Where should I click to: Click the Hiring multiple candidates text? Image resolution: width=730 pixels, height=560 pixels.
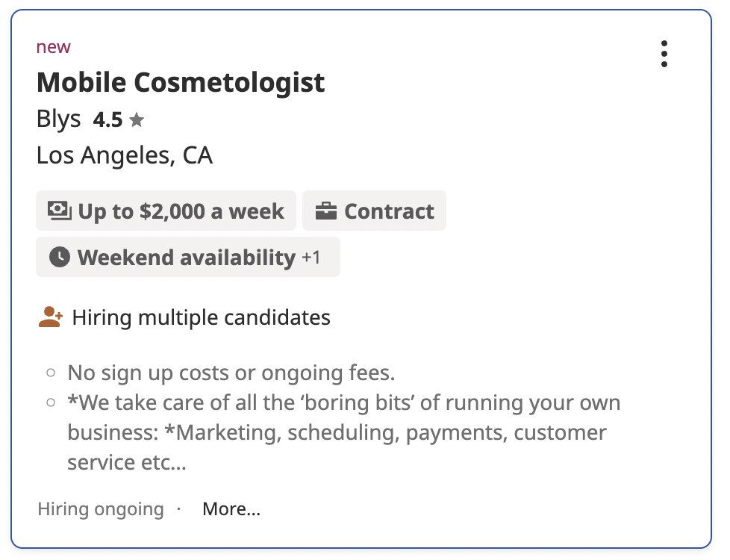(x=201, y=317)
